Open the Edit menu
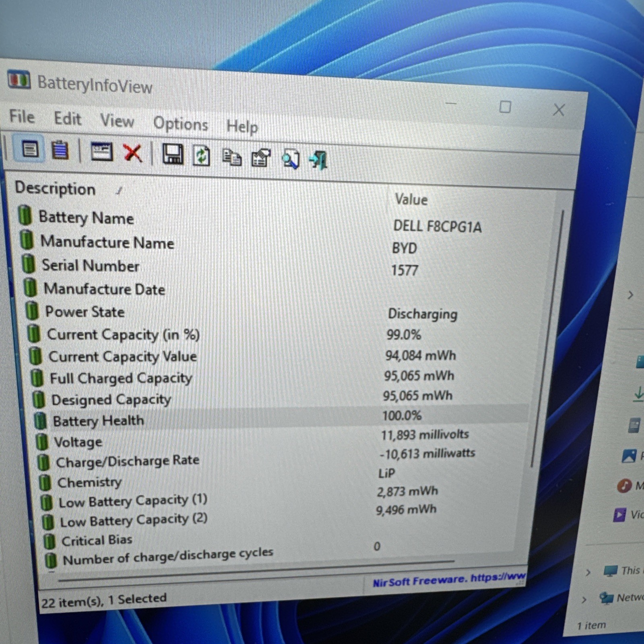The image size is (644, 644). click(68, 119)
